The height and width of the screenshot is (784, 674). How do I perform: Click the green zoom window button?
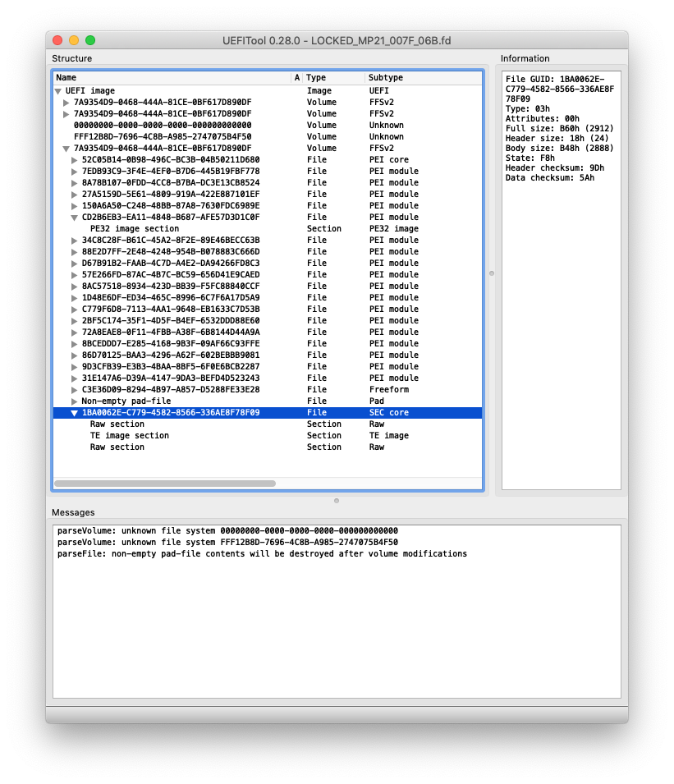[x=90, y=40]
